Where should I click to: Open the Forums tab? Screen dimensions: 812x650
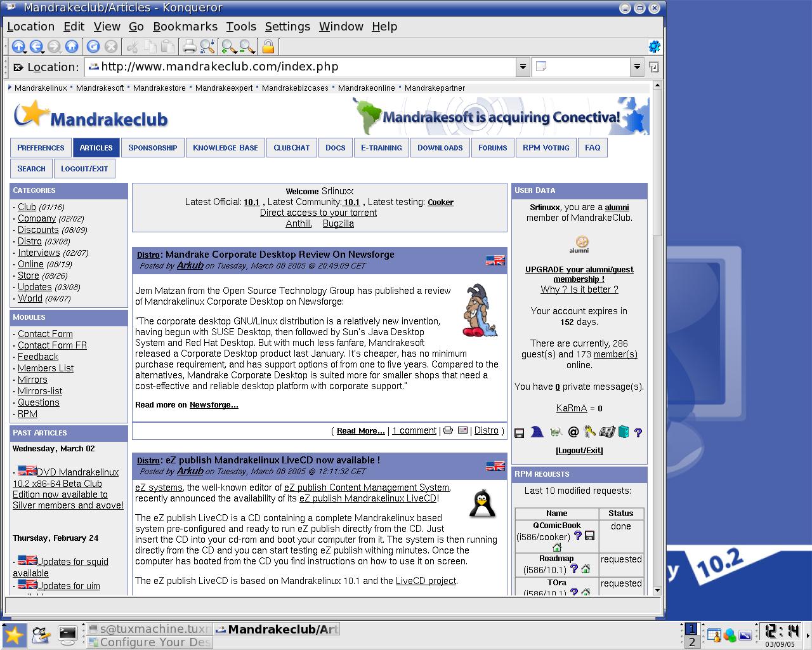click(493, 148)
